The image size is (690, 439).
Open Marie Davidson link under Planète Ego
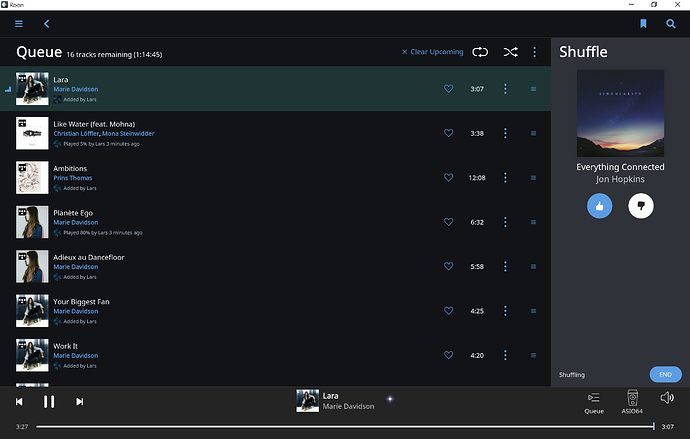(76, 222)
